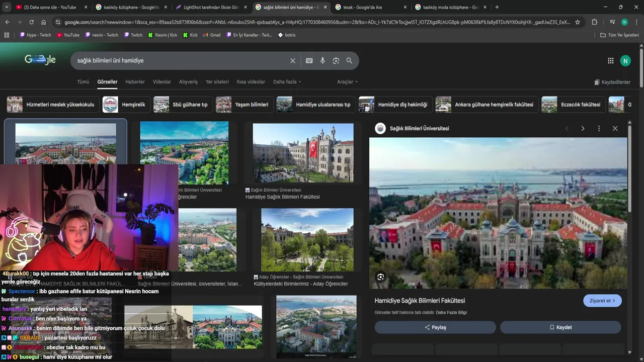The width and height of the screenshot is (644, 362).
Task: Start a voice search with the microphone
Action: 323,61
